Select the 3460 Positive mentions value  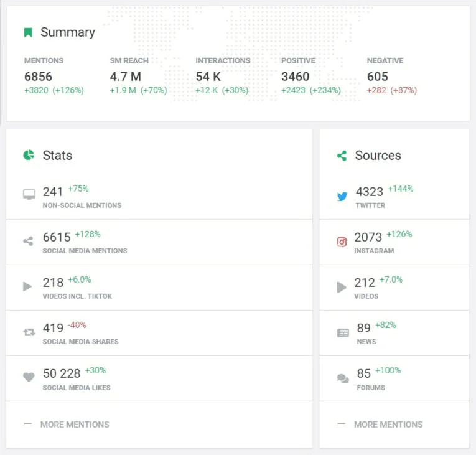point(295,77)
